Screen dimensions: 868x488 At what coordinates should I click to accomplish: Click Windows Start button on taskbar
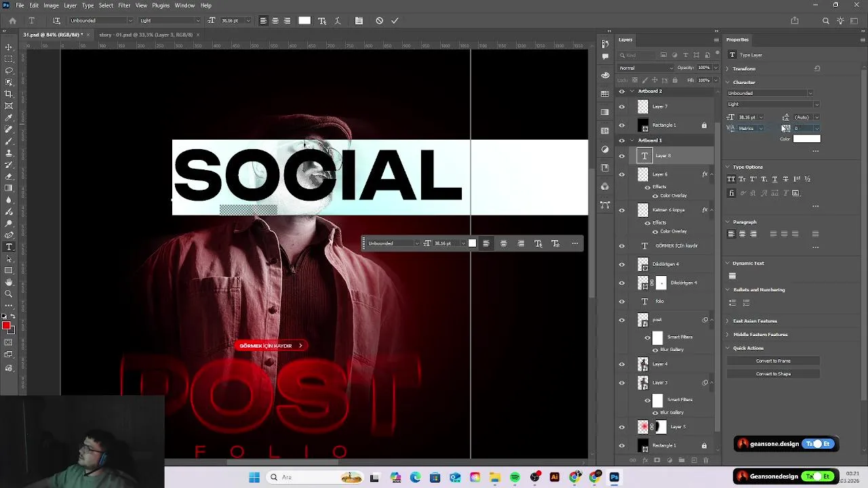pyautogui.click(x=254, y=477)
